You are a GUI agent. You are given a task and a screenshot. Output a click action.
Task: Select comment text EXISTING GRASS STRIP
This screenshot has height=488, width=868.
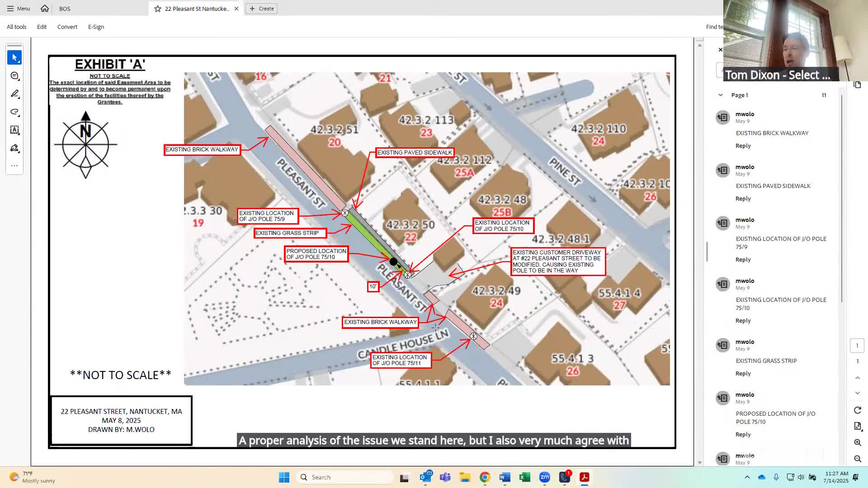click(x=766, y=361)
